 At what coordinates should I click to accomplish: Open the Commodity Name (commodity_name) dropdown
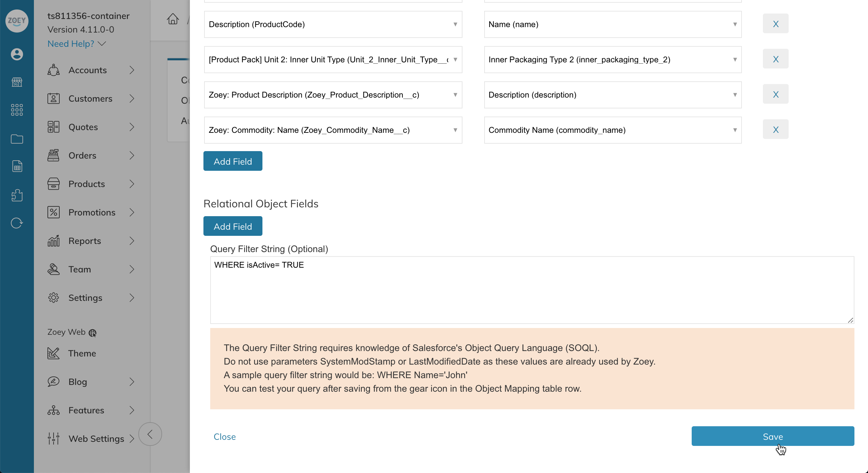click(613, 130)
